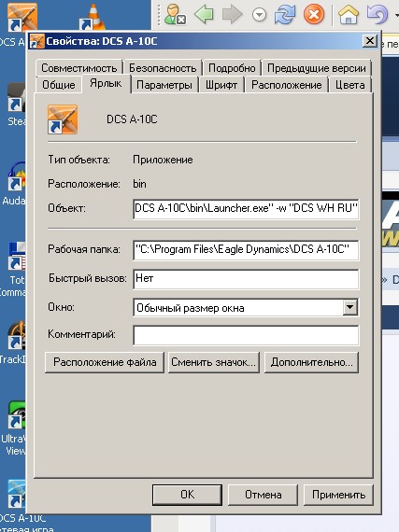Click the Расположение файла button
The image size is (399, 532).
tap(105, 362)
